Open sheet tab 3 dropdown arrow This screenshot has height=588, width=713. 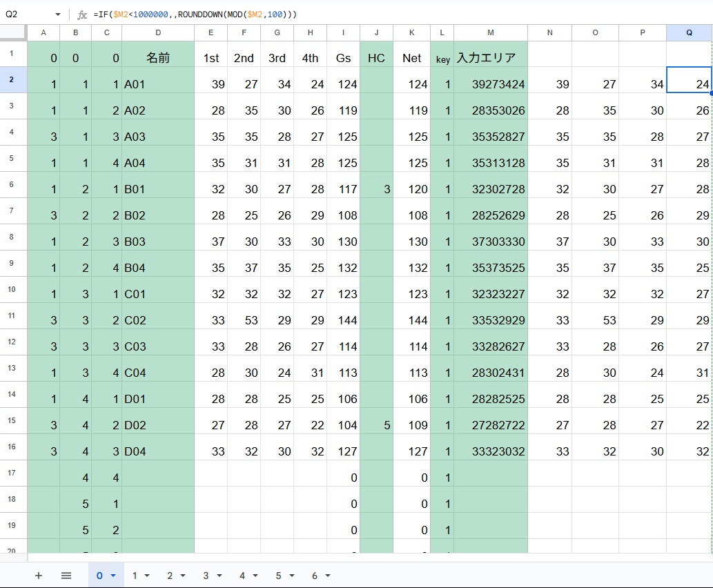(219, 576)
